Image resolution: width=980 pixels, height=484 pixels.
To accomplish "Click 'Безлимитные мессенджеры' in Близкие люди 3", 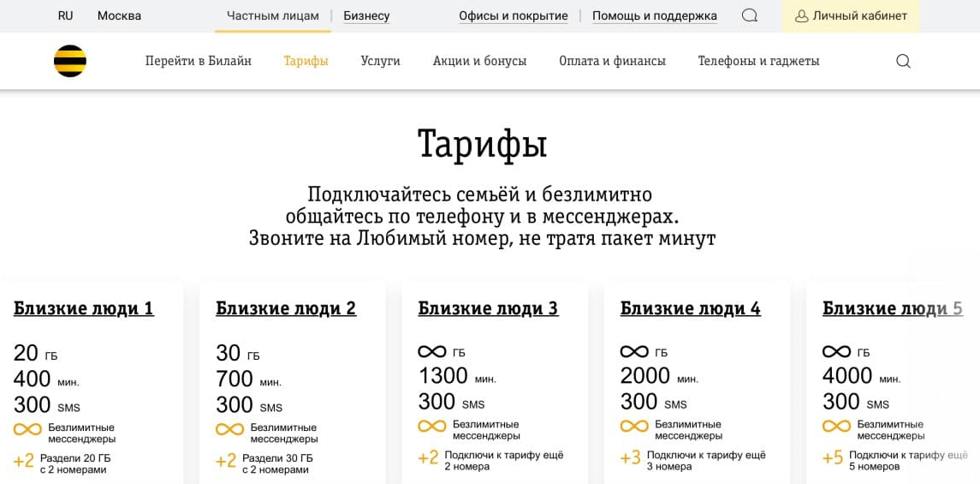I will click(x=485, y=429).
